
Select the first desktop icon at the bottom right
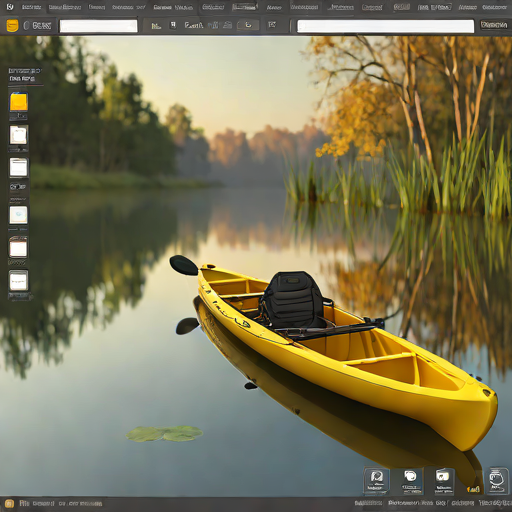click(x=377, y=481)
